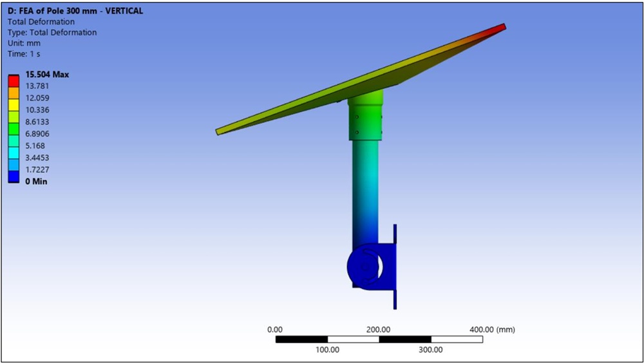Click the circular clamp at pole base
The height and width of the screenshot is (363, 644).
(365, 267)
